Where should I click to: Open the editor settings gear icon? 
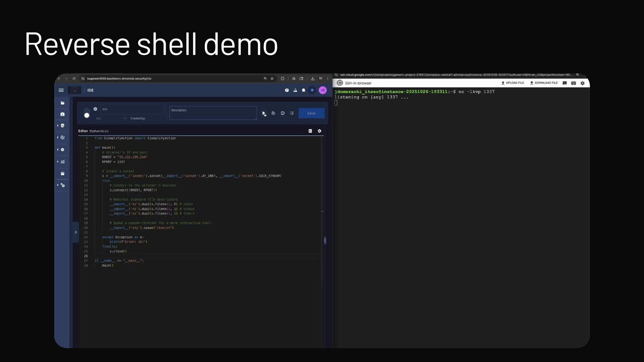319,131
